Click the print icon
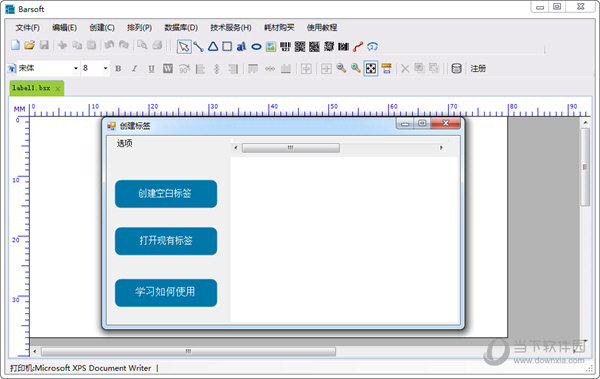 tap(157, 45)
